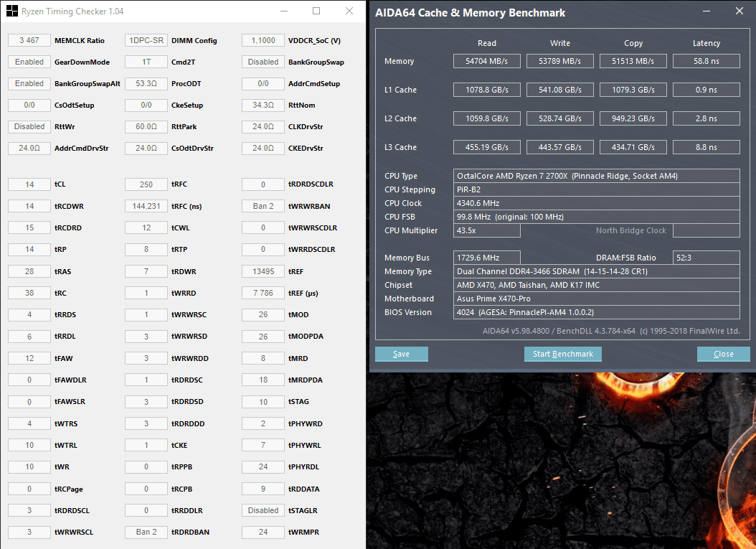Screen dimensions: 756x549
Task: Click the tRC value 38 box
Action: (x=29, y=293)
